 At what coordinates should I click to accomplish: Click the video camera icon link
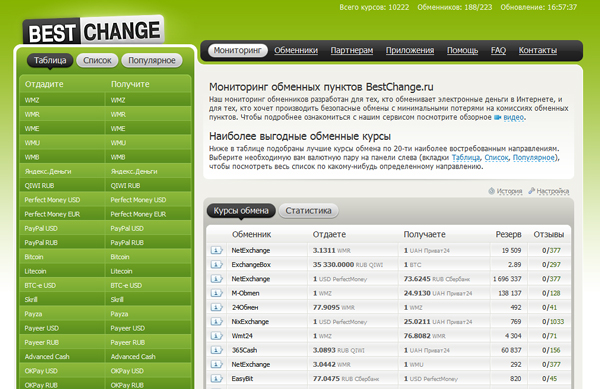click(x=497, y=117)
